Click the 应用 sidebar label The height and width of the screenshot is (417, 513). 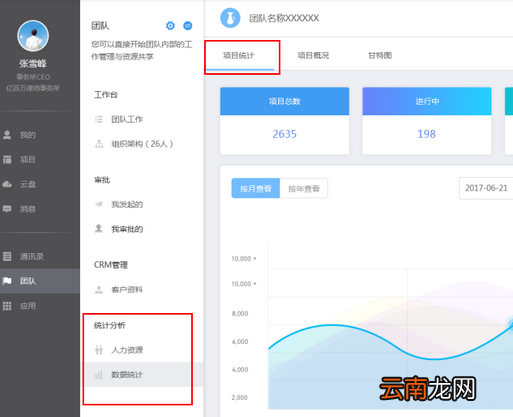point(28,306)
